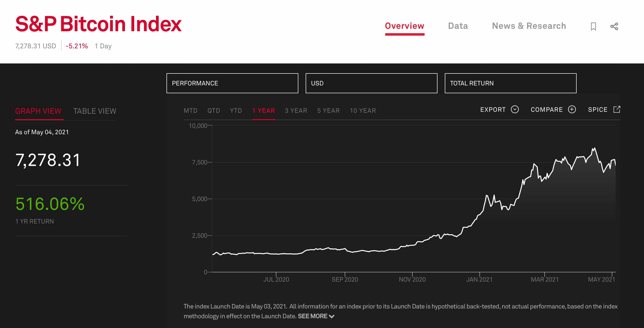
Task: Switch to the Data tab
Action: tap(458, 26)
